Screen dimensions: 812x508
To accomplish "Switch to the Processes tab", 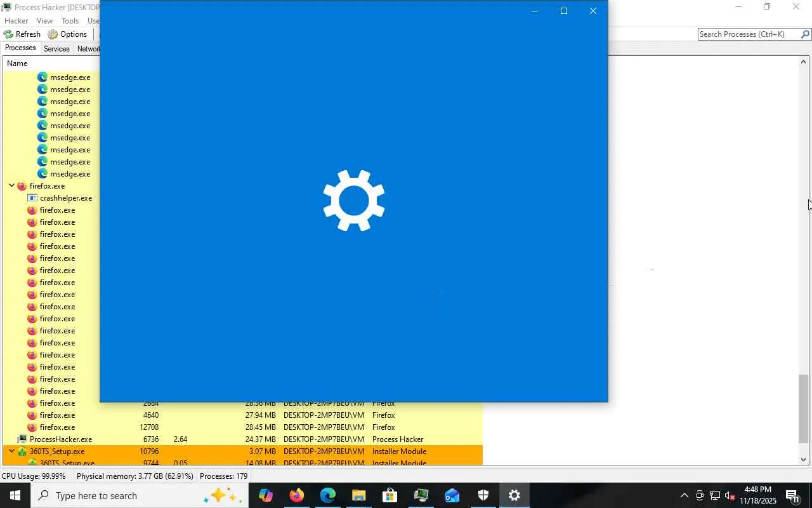I will [20, 48].
